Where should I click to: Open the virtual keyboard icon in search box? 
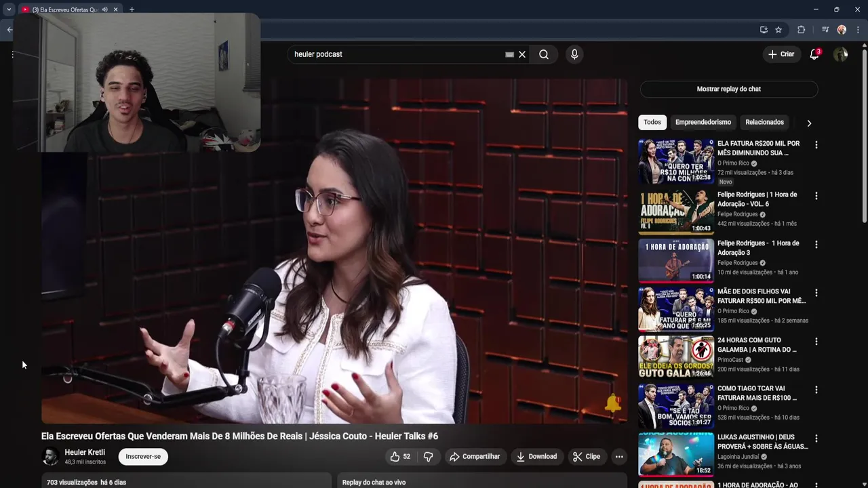[x=509, y=54]
